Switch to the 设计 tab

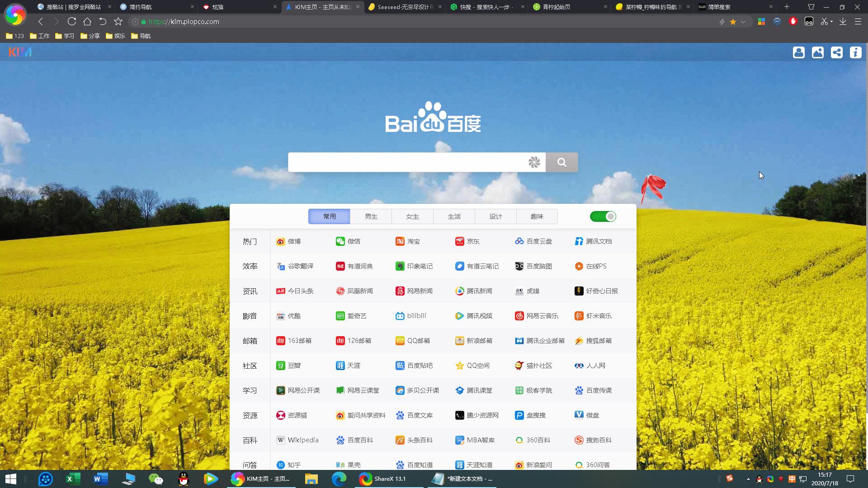click(495, 216)
